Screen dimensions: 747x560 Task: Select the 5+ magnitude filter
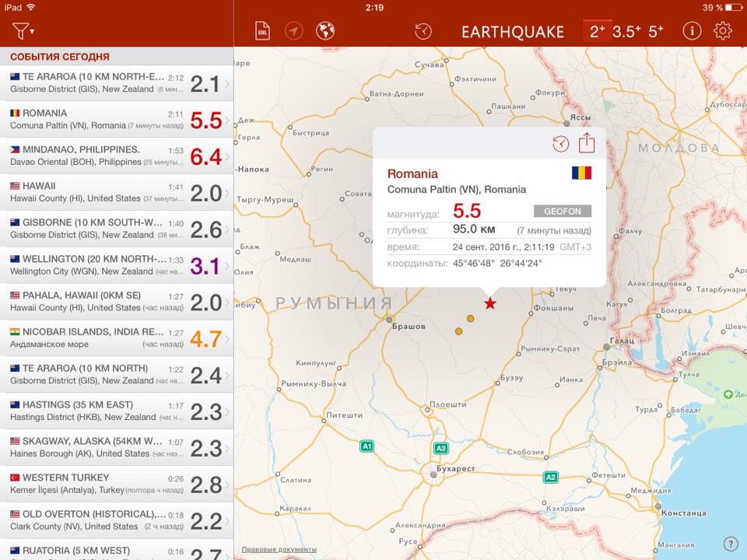[x=656, y=31]
